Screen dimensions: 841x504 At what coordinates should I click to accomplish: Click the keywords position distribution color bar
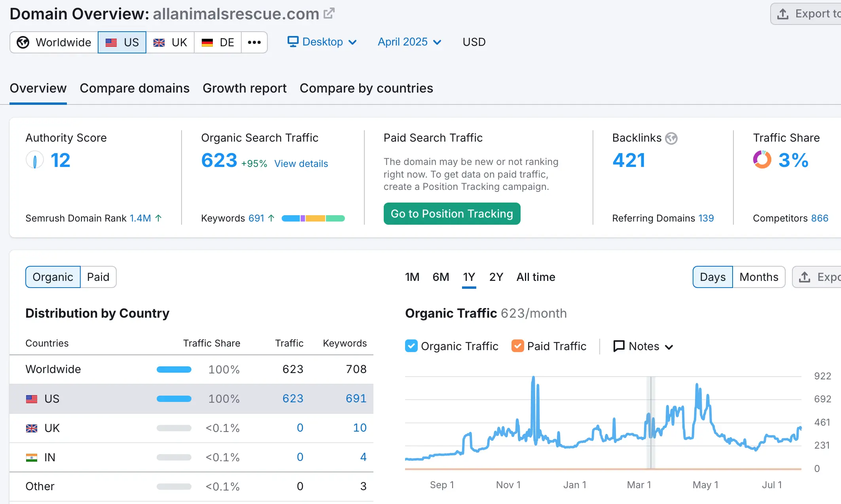[x=313, y=218]
